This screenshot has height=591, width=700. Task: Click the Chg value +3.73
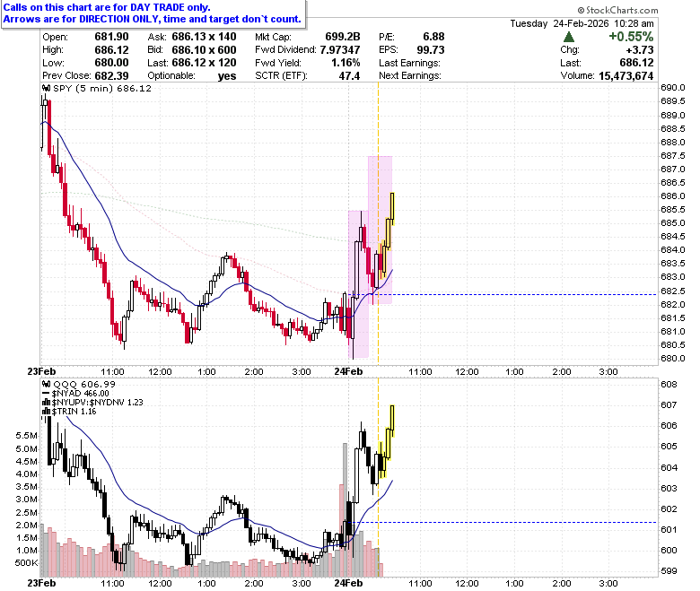pyautogui.click(x=640, y=49)
